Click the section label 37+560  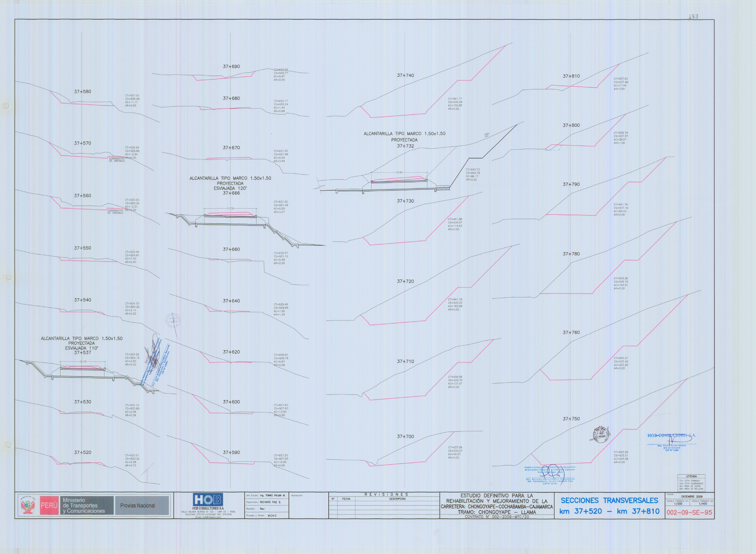tap(83, 196)
